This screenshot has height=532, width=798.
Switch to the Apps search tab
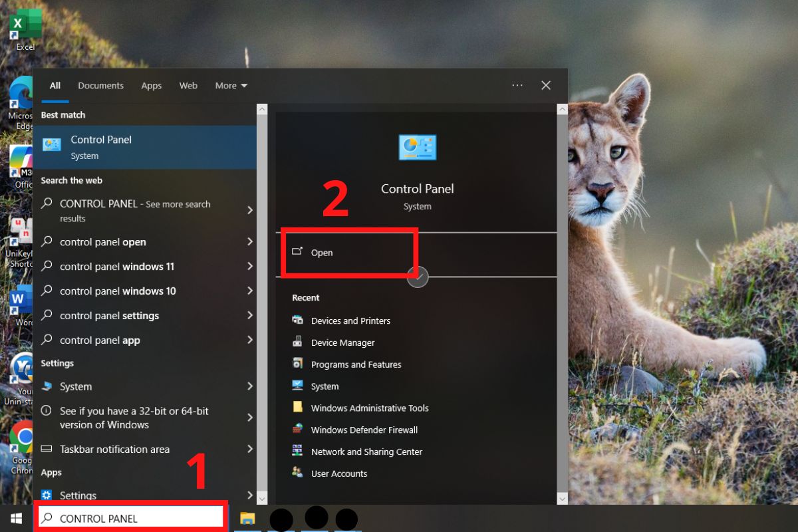click(x=151, y=85)
